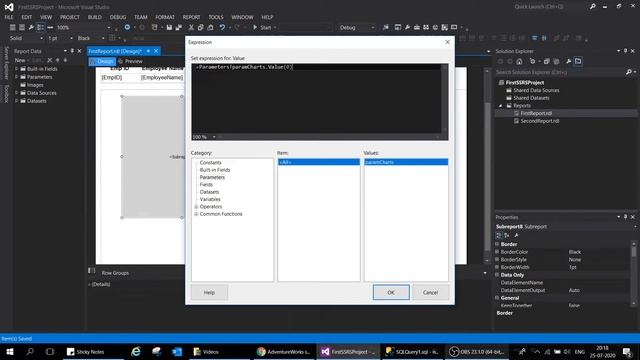The height and width of the screenshot is (360, 640).
Task: Expand Parameters in Report Data panel
Action: (x=16, y=77)
